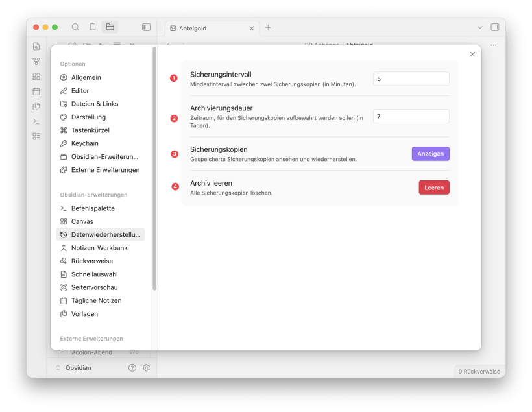Open Tastenkürzel settings section

coord(90,130)
